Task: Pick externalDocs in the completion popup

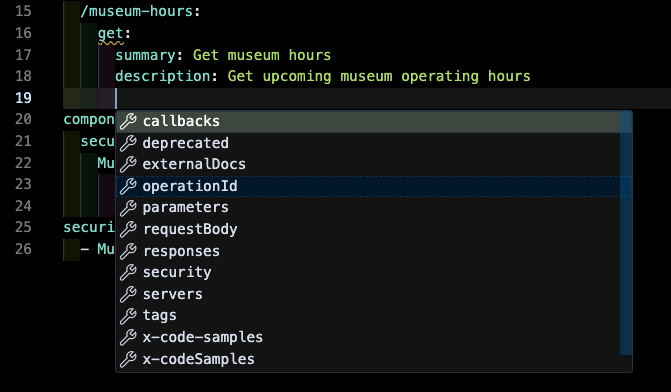Action: pyautogui.click(x=368, y=164)
